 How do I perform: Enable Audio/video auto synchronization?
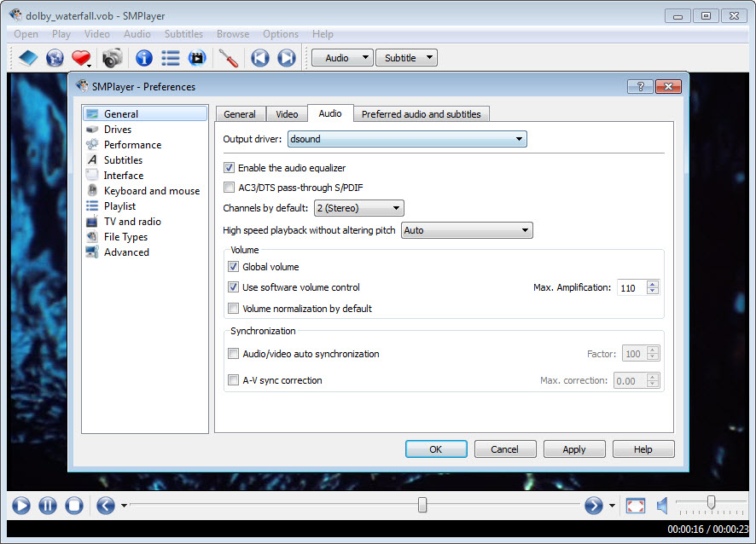[x=233, y=354]
